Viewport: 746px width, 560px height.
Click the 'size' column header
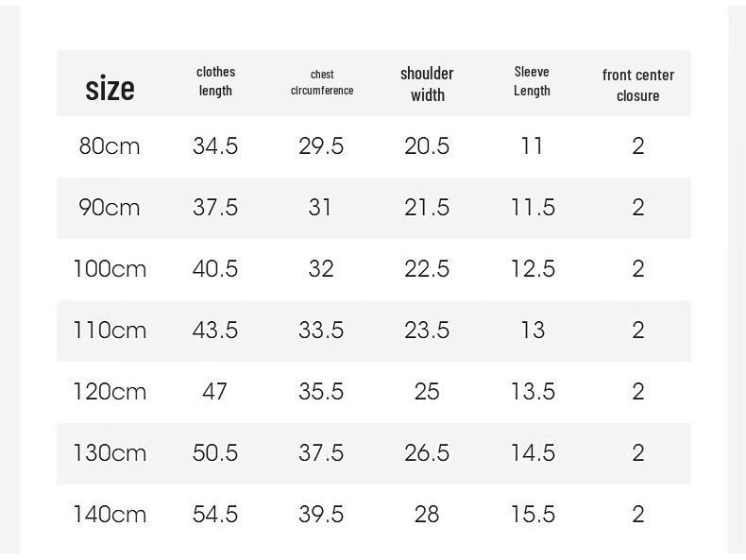pyautogui.click(x=110, y=88)
